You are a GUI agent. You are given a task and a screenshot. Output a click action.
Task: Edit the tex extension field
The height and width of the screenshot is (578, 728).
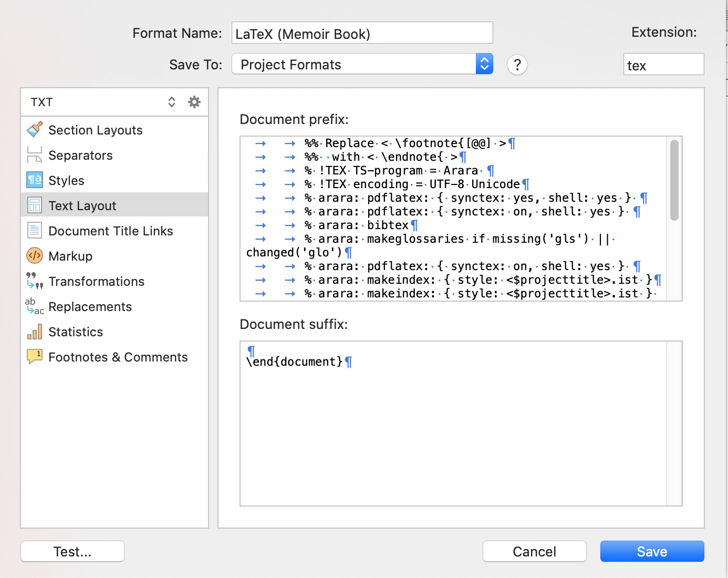pos(663,64)
